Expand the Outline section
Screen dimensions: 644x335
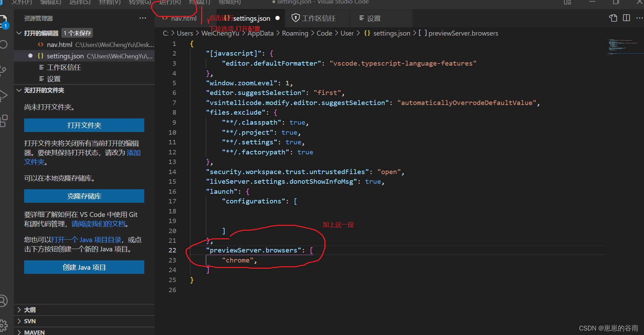pos(19,310)
